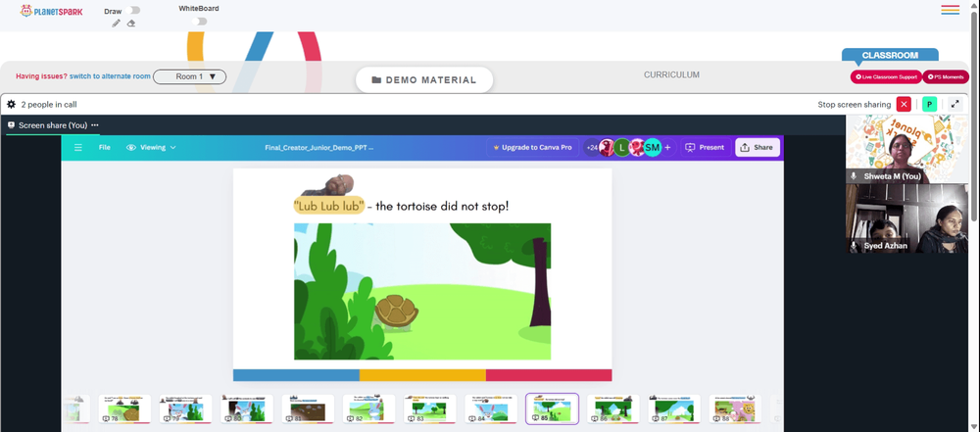The width and height of the screenshot is (980, 432).
Task: Click switch to alternate room link
Action: coord(110,76)
